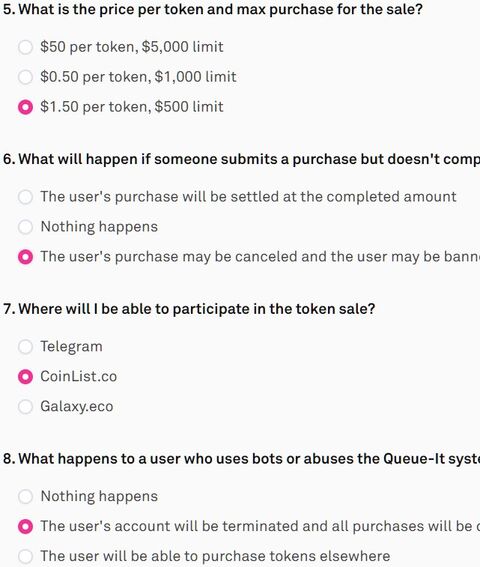Choose "purchase may be canceled" radio button
The image size is (480, 567).
pyautogui.click(x=25, y=257)
